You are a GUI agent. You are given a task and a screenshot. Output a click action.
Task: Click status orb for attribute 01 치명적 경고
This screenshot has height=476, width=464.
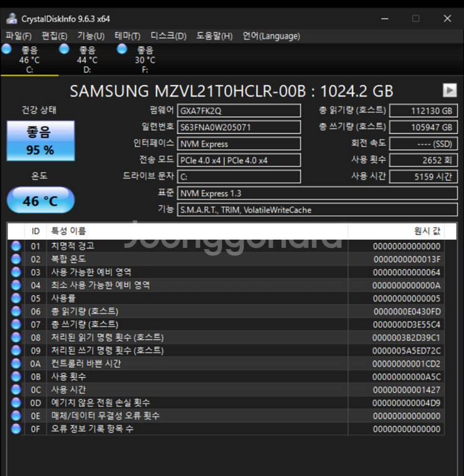(x=16, y=246)
